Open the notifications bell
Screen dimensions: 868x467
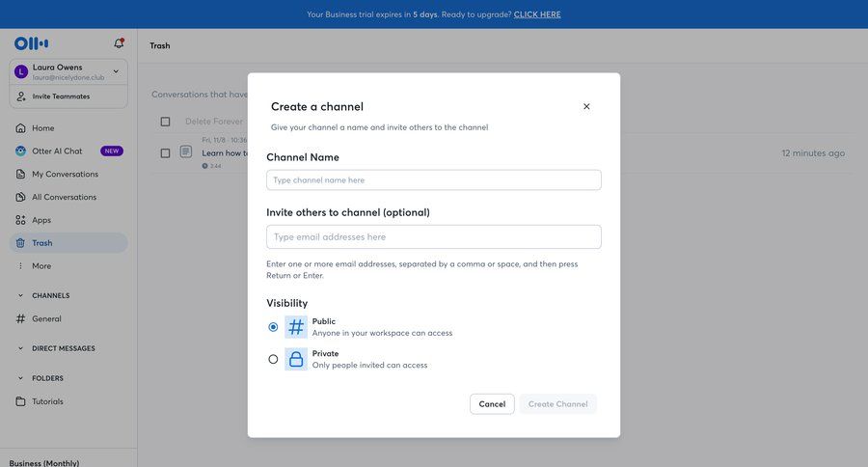click(119, 43)
